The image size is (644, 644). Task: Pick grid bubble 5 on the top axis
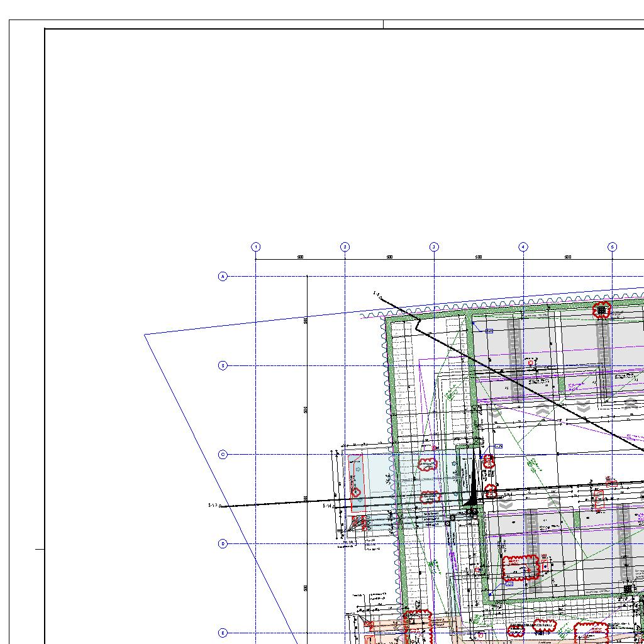pos(613,247)
